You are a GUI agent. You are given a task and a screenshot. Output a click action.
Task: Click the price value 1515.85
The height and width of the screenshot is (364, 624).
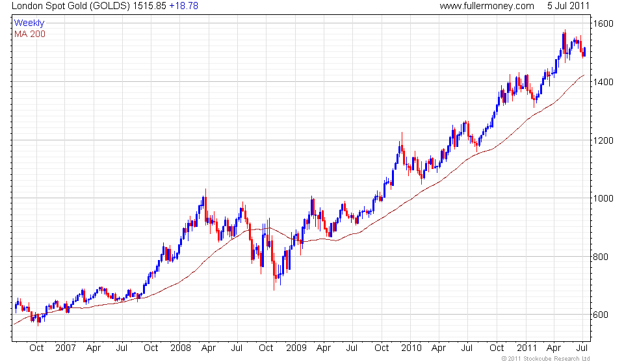tap(149, 6)
